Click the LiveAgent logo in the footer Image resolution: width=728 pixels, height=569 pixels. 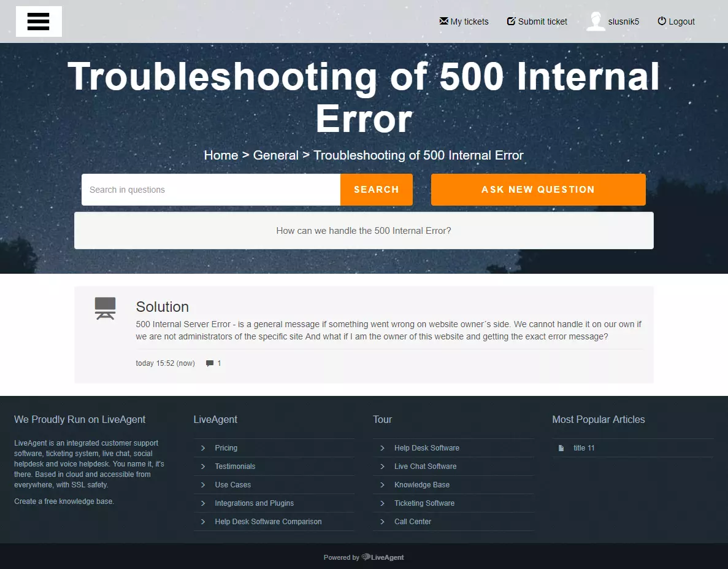coord(381,557)
